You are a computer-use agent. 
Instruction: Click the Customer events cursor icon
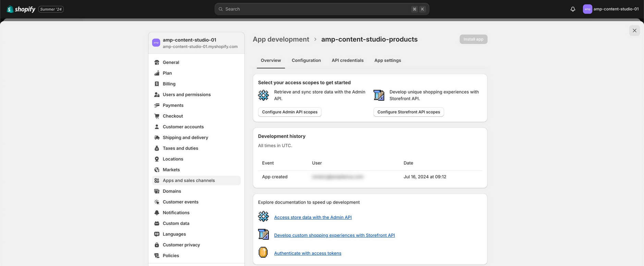[x=157, y=202]
